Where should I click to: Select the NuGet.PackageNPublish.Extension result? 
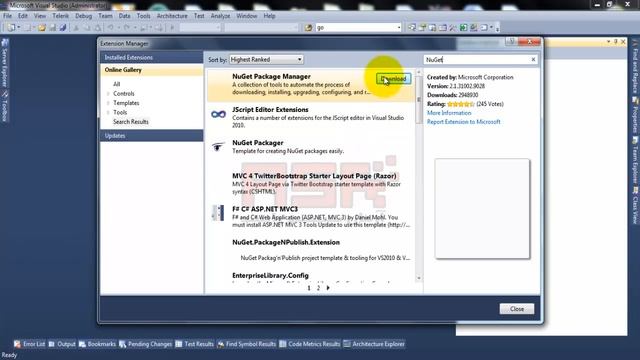click(x=310, y=250)
